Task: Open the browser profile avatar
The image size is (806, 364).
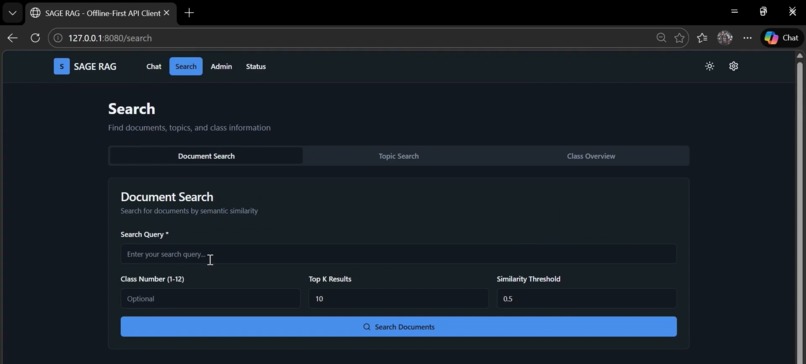Action: [725, 38]
